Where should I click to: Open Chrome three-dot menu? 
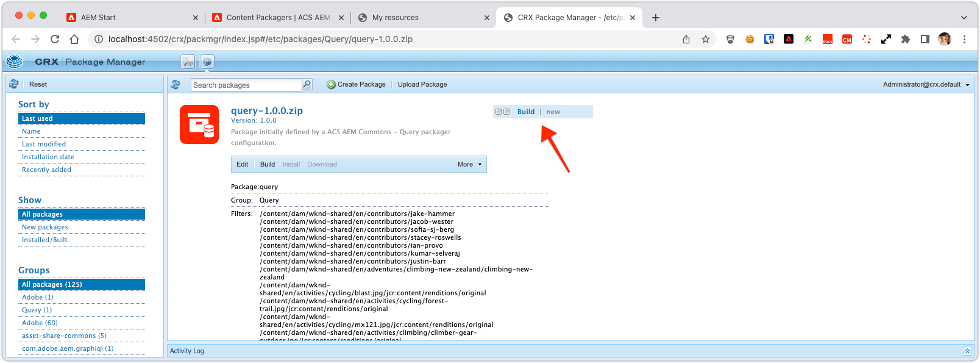964,39
